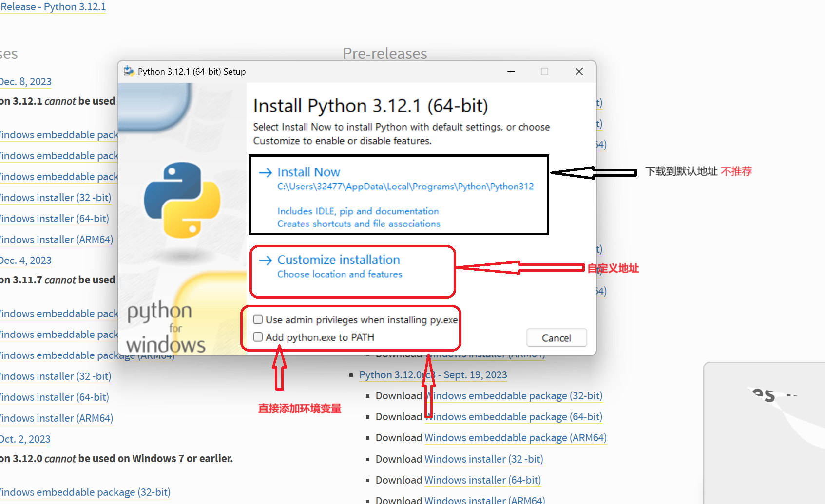The height and width of the screenshot is (504, 825).
Task: Click 'Choose location and features' text
Action: (340, 274)
